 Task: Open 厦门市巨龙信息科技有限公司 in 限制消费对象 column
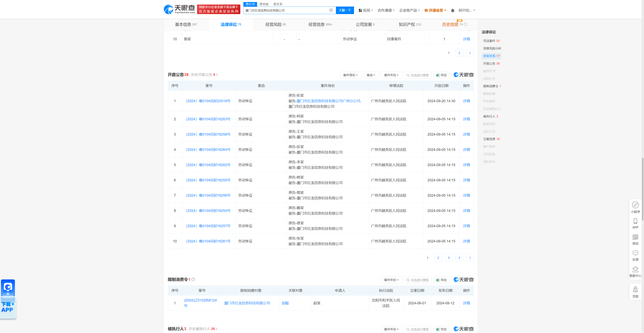click(247, 303)
